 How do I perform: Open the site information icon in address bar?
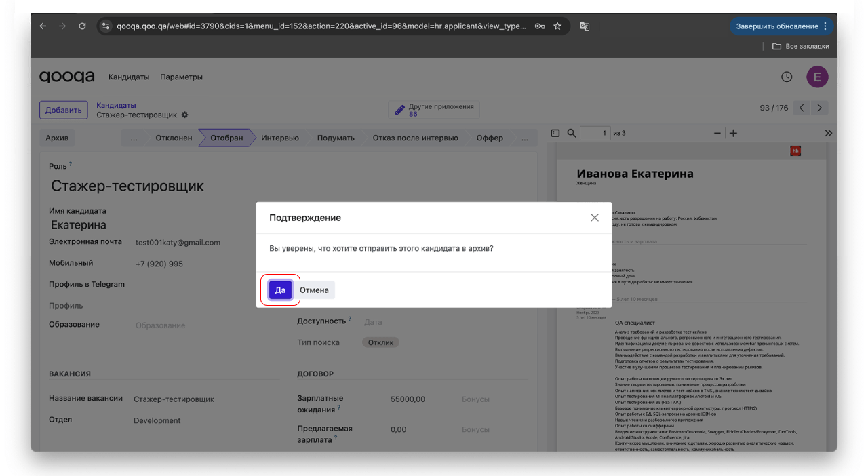105,26
